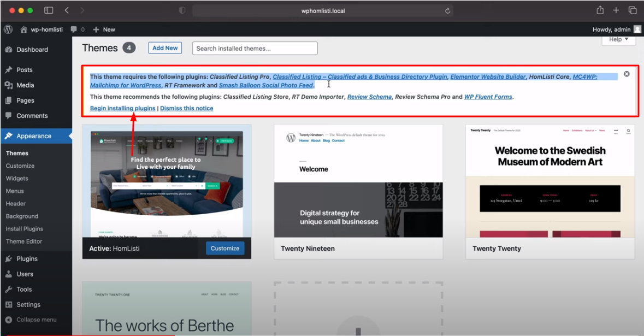Click the Themes count badge 4

[x=129, y=48]
